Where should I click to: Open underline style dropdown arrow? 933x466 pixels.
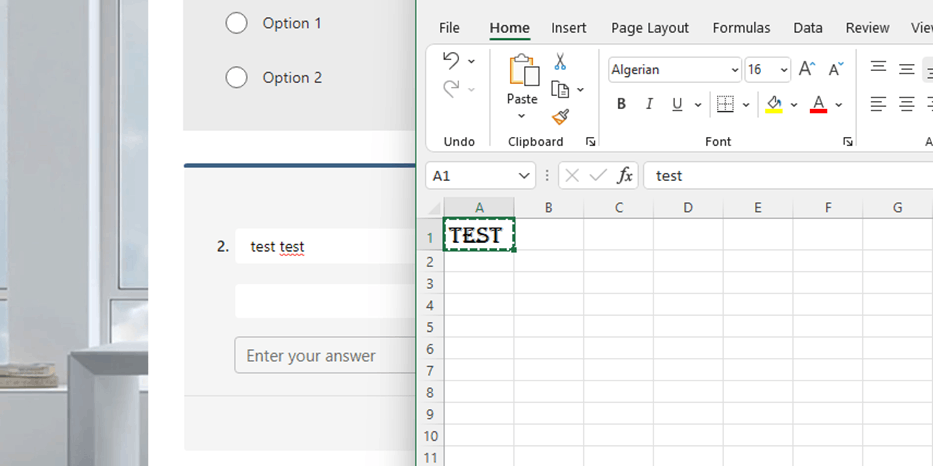tap(698, 105)
